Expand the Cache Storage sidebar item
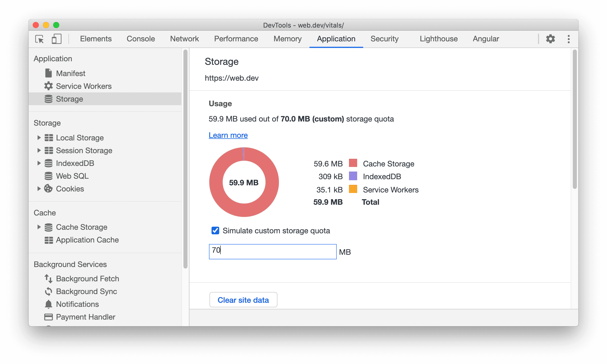 coord(39,227)
